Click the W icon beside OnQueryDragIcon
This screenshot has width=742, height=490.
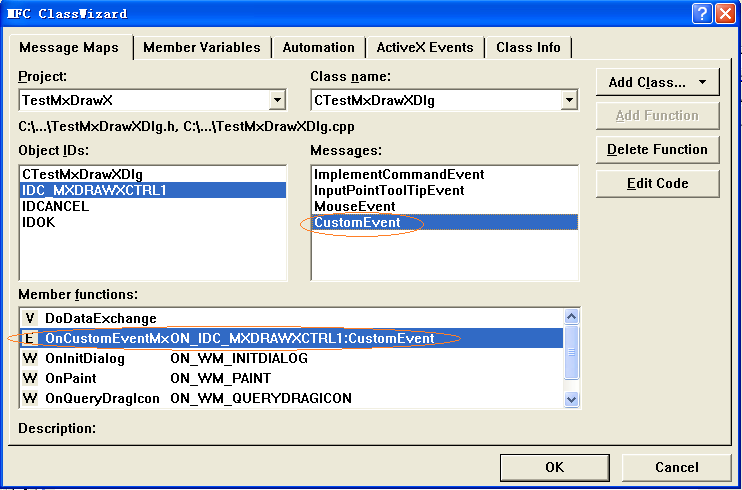29,398
